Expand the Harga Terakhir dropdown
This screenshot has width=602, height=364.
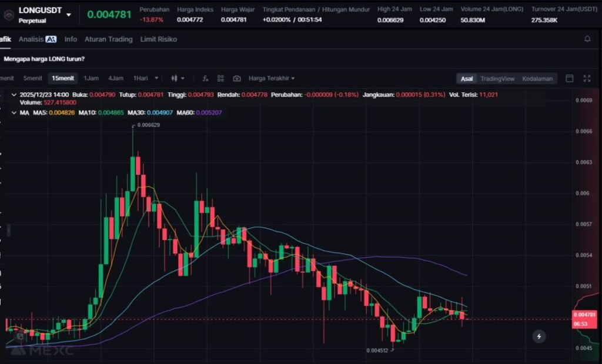(272, 78)
